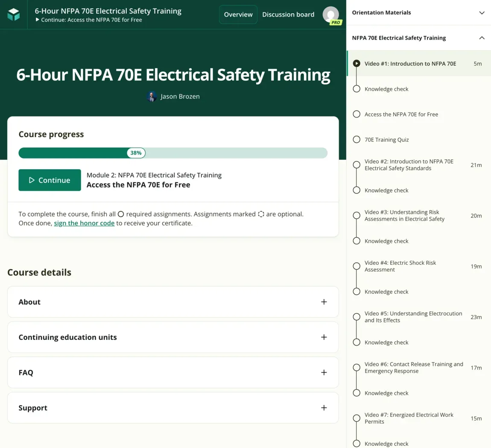Click the status circle beside Video #3
The width and height of the screenshot is (491, 448).
coord(357,216)
